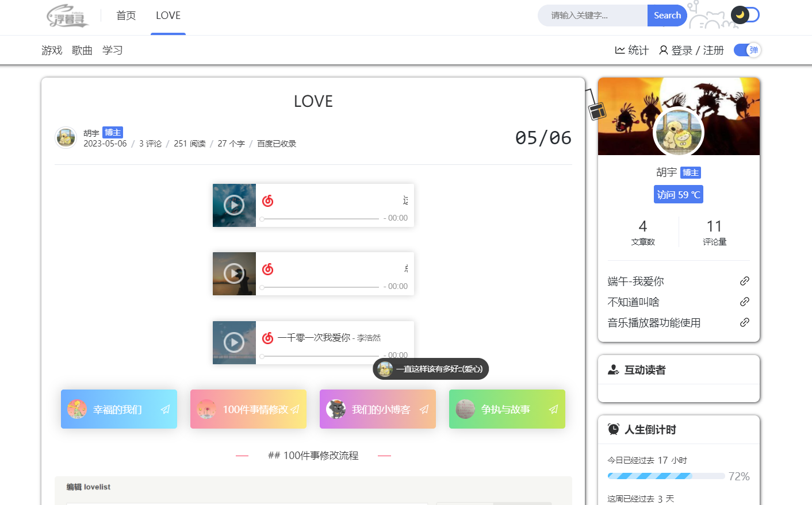Click NetEase logo on first music player

pyautogui.click(x=268, y=201)
